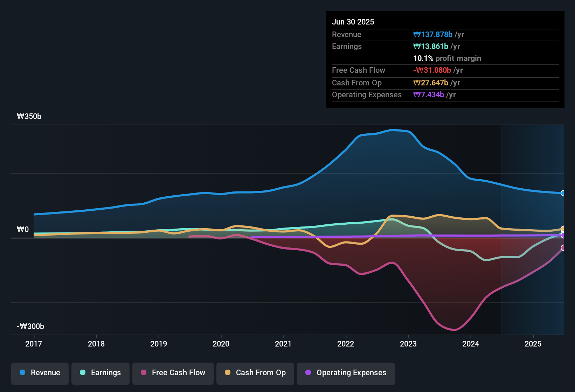Click the Revenue endpoint marker on the chart's right edge
The width and height of the screenshot is (575, 392).
click(563, 193)
